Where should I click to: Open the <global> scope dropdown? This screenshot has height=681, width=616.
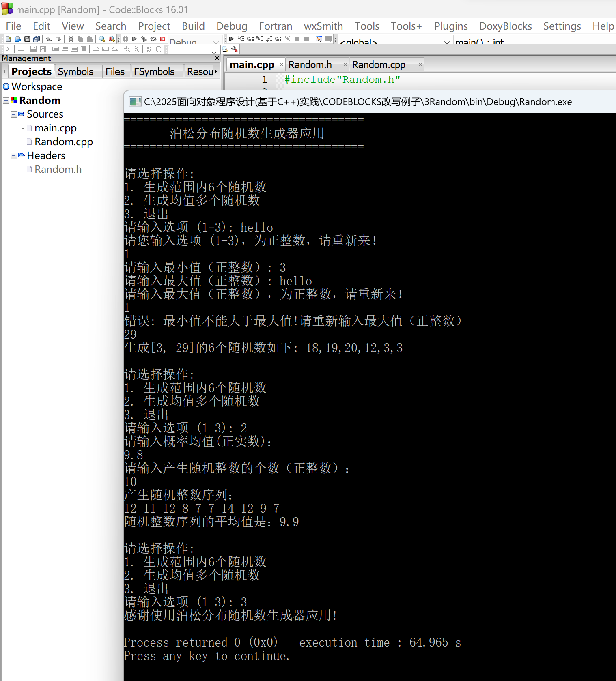[x=446, y=42]
